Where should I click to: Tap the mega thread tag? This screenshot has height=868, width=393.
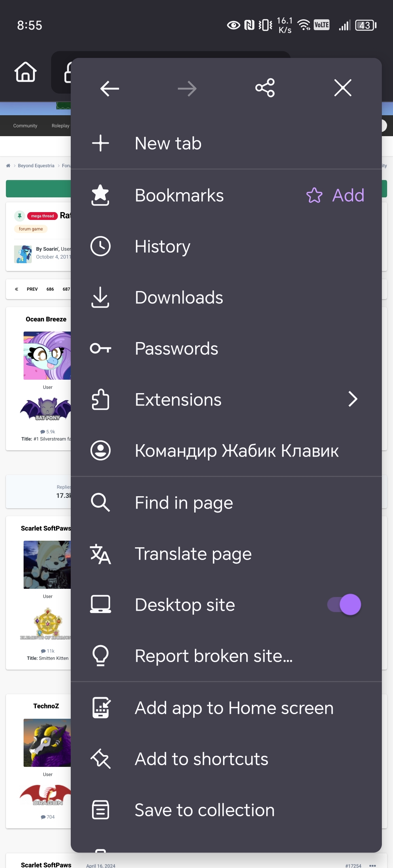[43, 216]
